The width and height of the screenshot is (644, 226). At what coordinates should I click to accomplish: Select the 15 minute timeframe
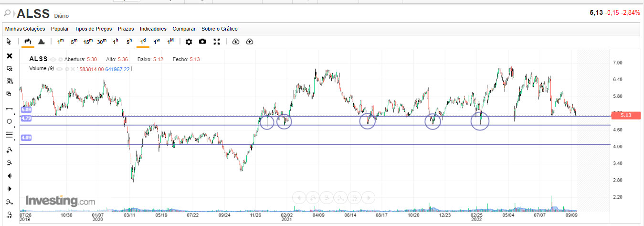coord(88,42)
